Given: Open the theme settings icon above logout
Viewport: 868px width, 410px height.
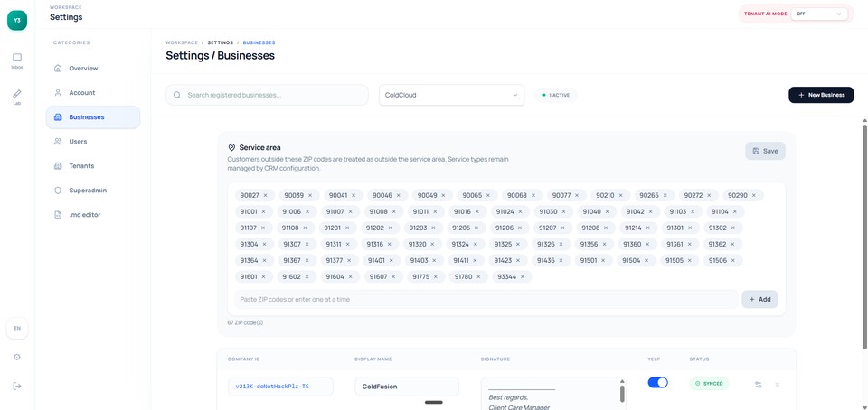Looking at the screenshot, I should coord(17,357).
